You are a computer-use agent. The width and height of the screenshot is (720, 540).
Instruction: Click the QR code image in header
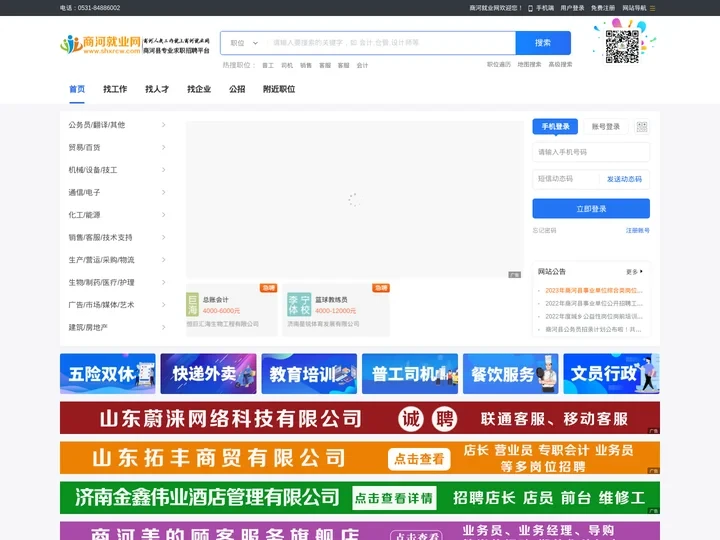click(622, 46)
